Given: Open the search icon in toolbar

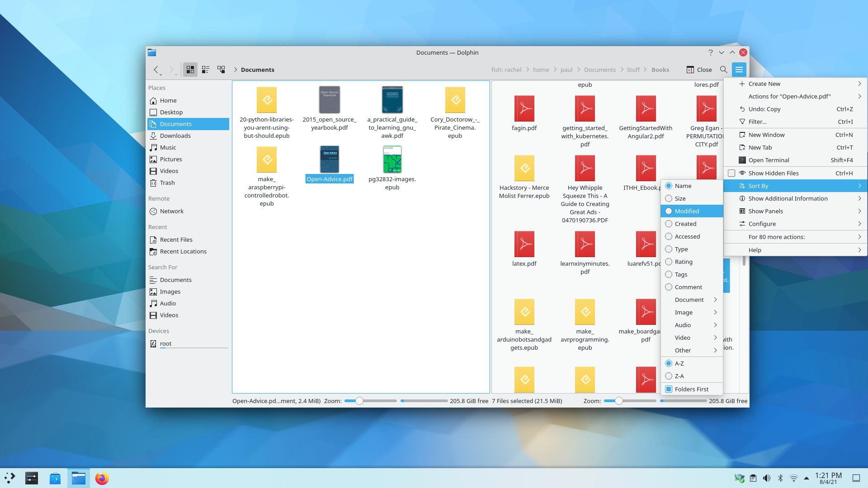Looking at the screenshot, I should 724,70.
